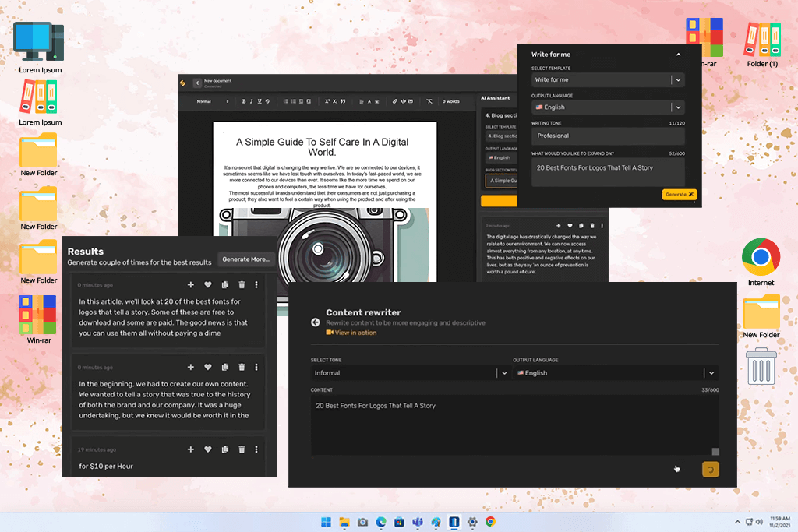Click the Content text area in Content rewriter

[x=514, y=425]
